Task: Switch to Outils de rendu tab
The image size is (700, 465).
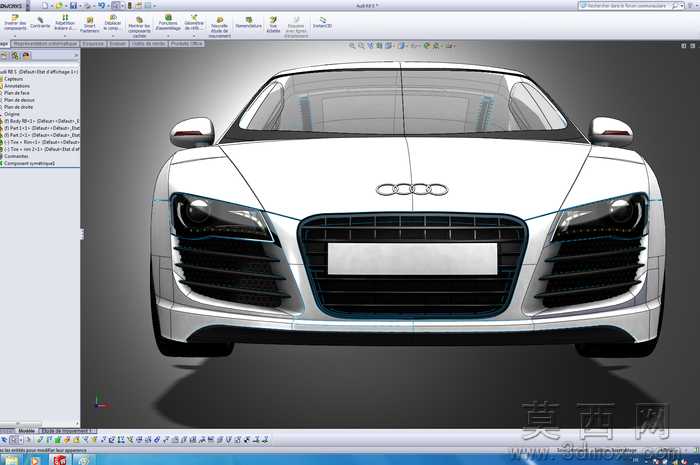Action: tap(149, 44)
